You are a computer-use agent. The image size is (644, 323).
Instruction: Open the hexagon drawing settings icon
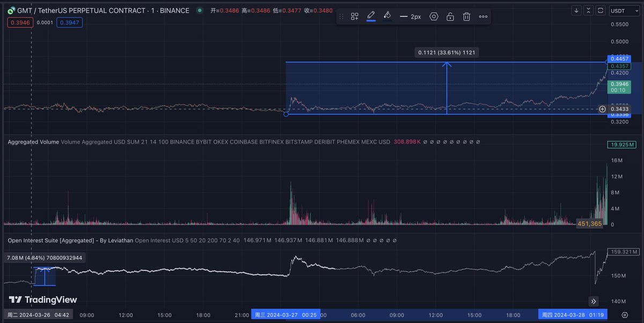coord(434,17)
